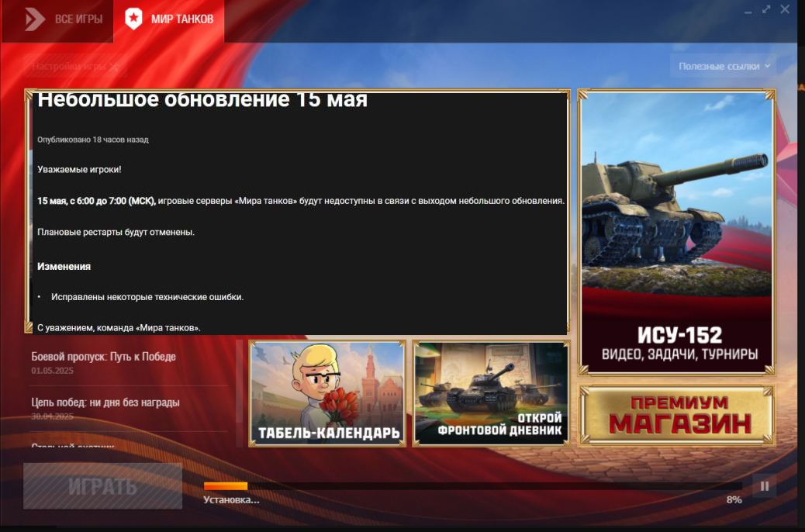Screen dimensions: 805x532
Task: Open the ОТКРОЙ ФРОНТОВОЙ ДНЕВНИК banner
Action: tap(491, 393)
